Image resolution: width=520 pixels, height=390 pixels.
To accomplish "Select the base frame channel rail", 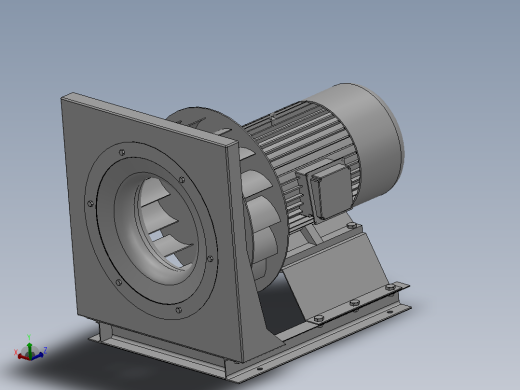I will click(320, 343).
